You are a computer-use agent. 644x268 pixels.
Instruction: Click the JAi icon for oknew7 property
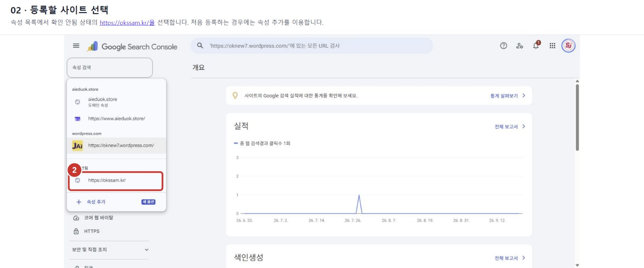coord(77,146)
